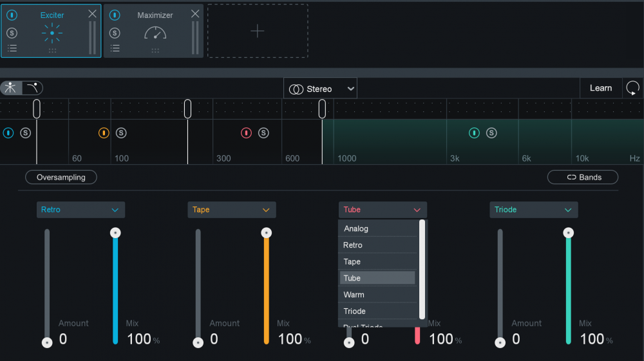Toggle the blue first band power button
Image resolution: width=644 pixels, height=361 pixels.
click(x=8, y=133)
